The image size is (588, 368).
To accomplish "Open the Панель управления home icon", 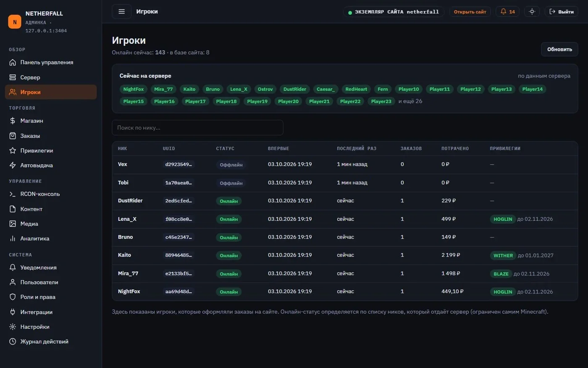I will click(13, 62).
